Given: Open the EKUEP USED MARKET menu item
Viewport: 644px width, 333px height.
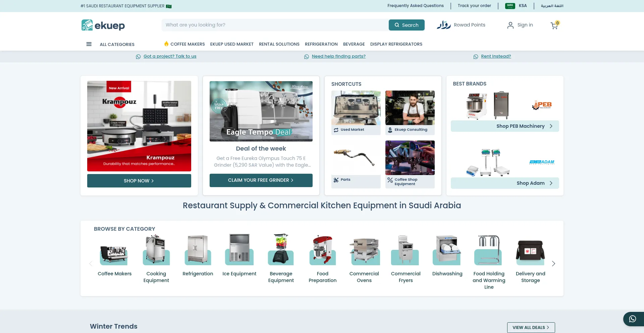Looking at the screenshot, I should coord(231,44).
